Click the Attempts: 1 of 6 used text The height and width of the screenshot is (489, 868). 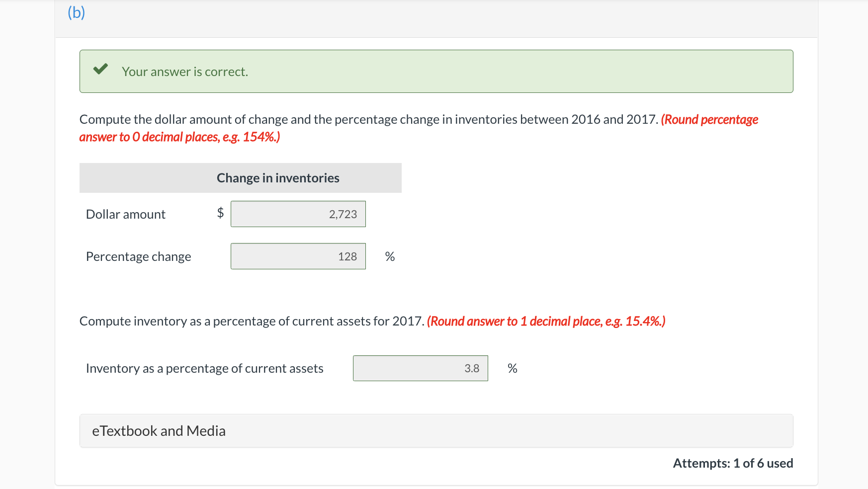pyautogui.click(x=733, y=463)
